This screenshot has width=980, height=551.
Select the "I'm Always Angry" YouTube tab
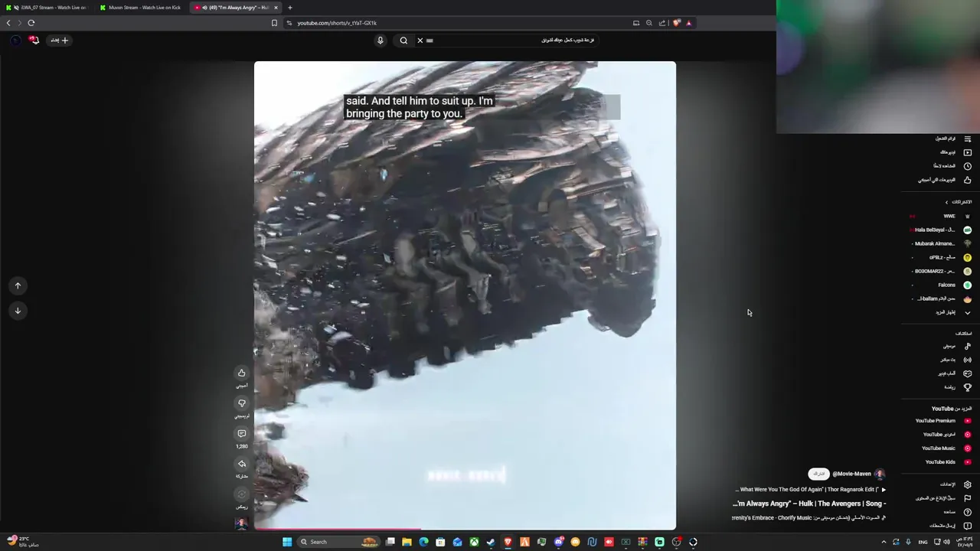coord(236,8)
